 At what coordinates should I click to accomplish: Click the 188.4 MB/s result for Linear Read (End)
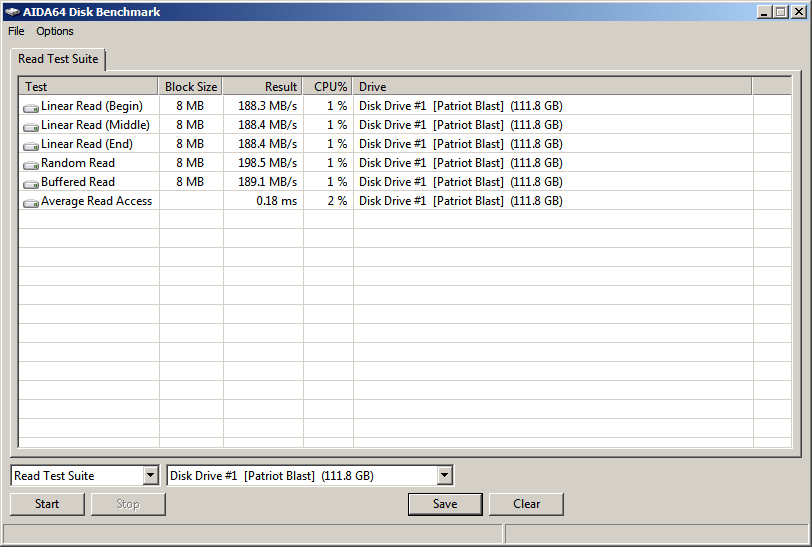point(267,144)
